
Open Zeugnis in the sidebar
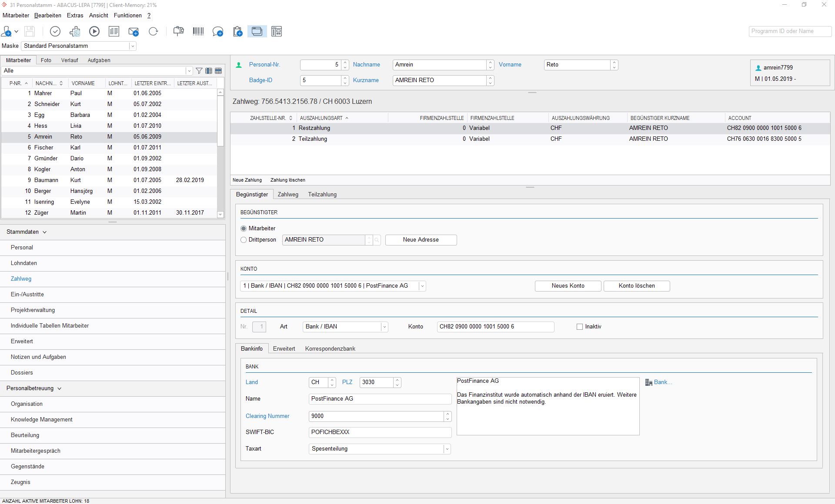click(x=113, y=482)
